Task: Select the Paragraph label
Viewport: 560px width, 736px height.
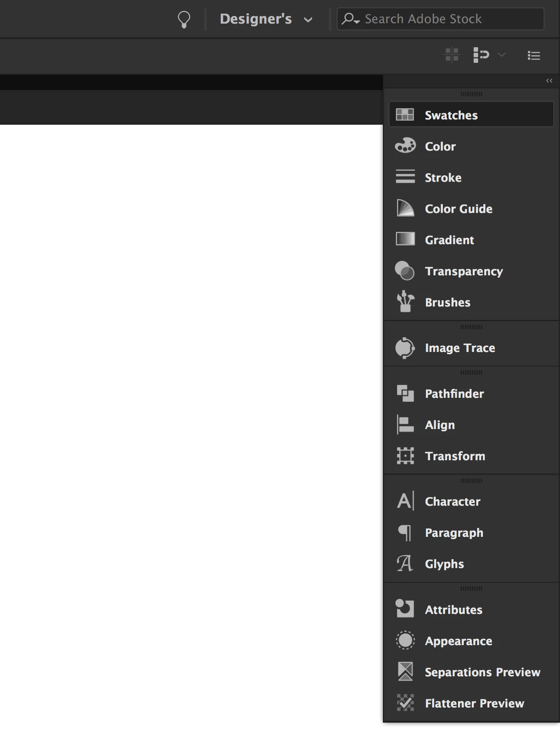Action: coord(454,533)
